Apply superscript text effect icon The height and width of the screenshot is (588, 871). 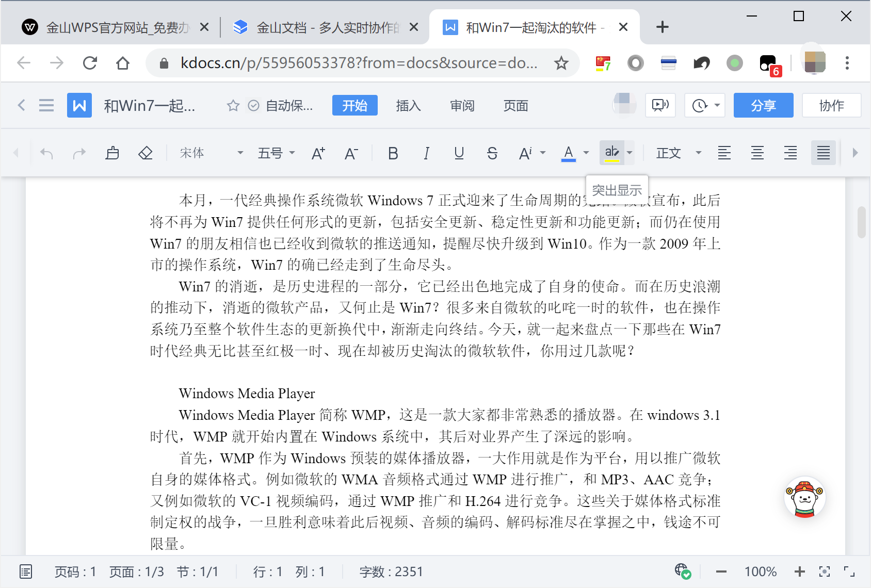point(525,153)
